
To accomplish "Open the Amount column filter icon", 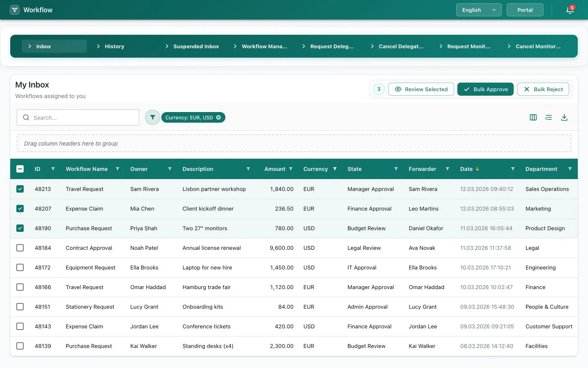I will point(291,169).
